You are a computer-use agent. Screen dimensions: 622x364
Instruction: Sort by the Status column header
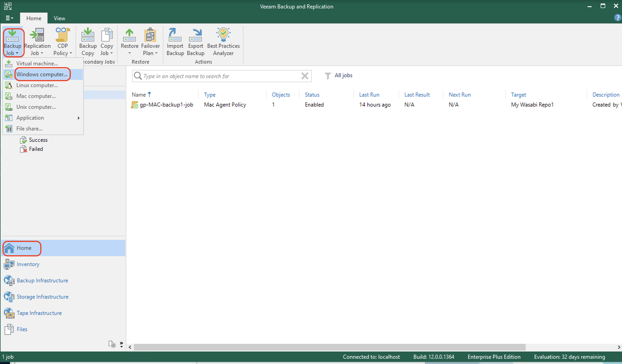click(x=312, y=95)
